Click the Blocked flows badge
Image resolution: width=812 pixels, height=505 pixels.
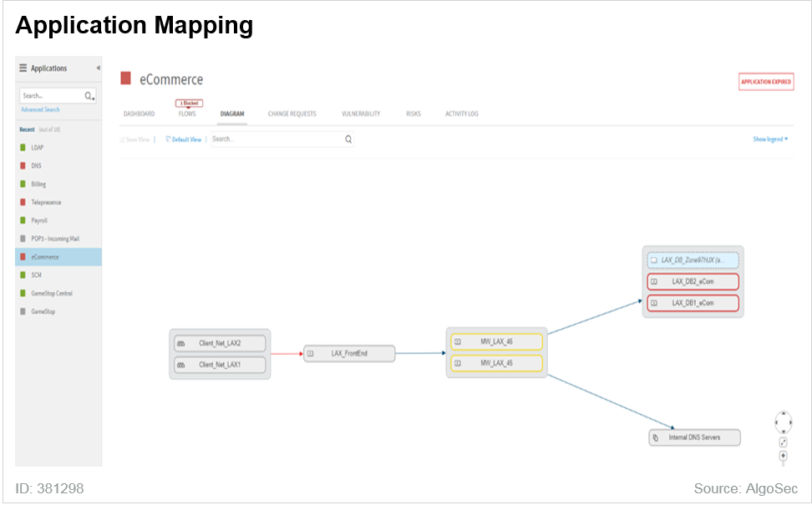click(189, 103)
